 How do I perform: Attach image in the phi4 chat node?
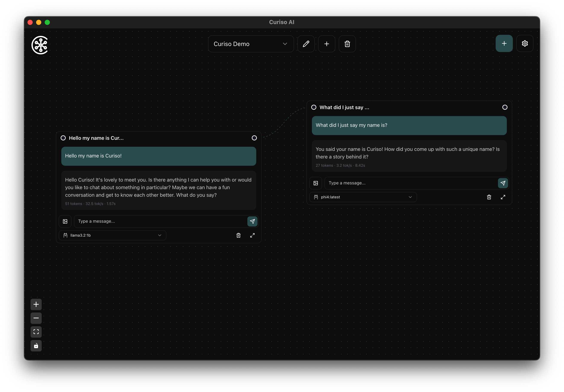(x=316, y=183)
